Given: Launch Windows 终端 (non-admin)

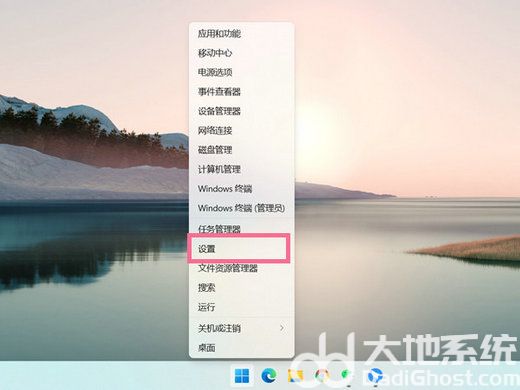Looking at the screenshot, I should (x=241, y=189).
